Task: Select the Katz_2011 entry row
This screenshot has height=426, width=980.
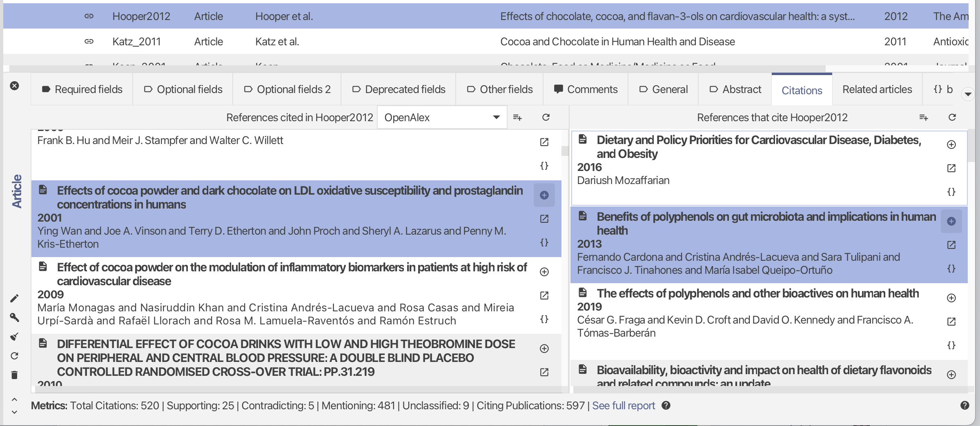Action: [408, 42]
